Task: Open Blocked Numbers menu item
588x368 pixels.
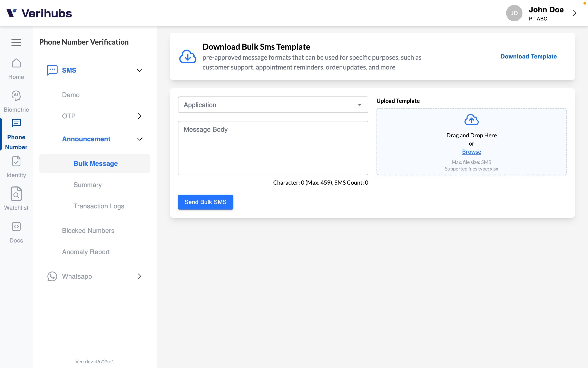Action: click(x=88, y=231)
